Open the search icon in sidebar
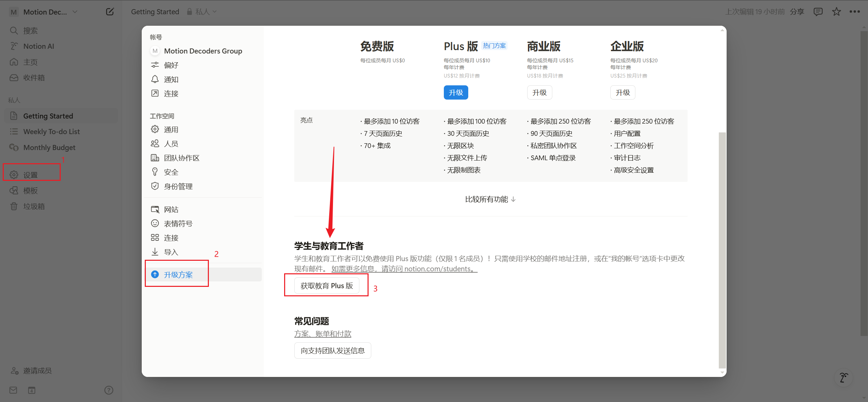868x402 pixels. 14,30
